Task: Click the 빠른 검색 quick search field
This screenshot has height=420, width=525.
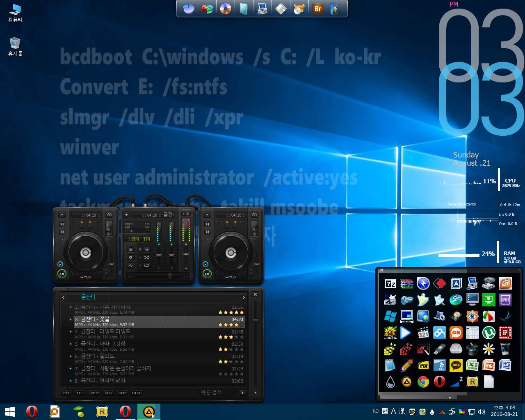Action: pos(217,393)
